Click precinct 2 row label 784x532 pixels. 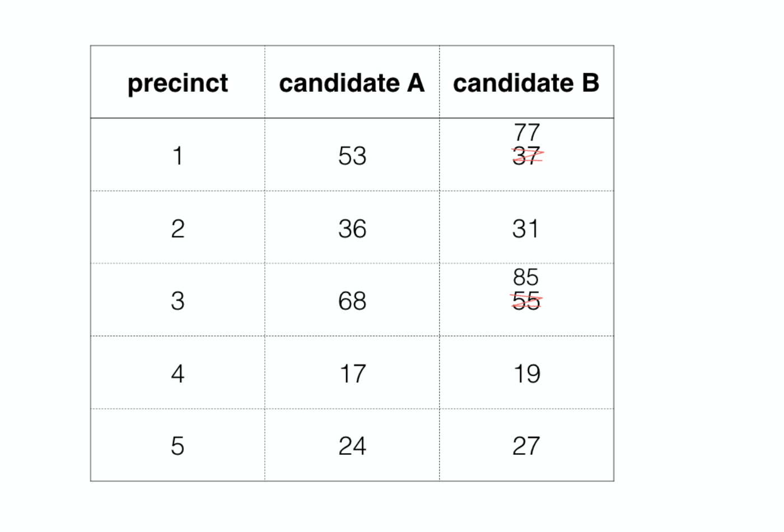[178, 228]
